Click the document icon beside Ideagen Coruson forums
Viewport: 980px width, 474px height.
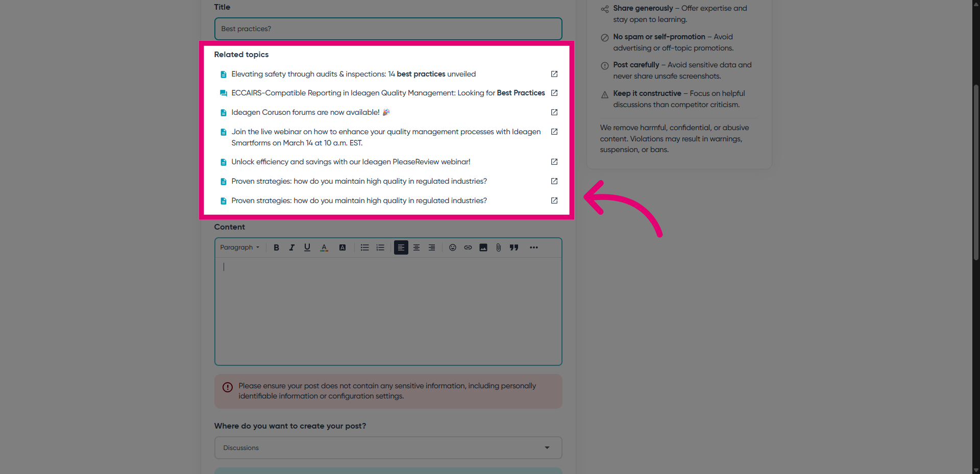[223, 113]
